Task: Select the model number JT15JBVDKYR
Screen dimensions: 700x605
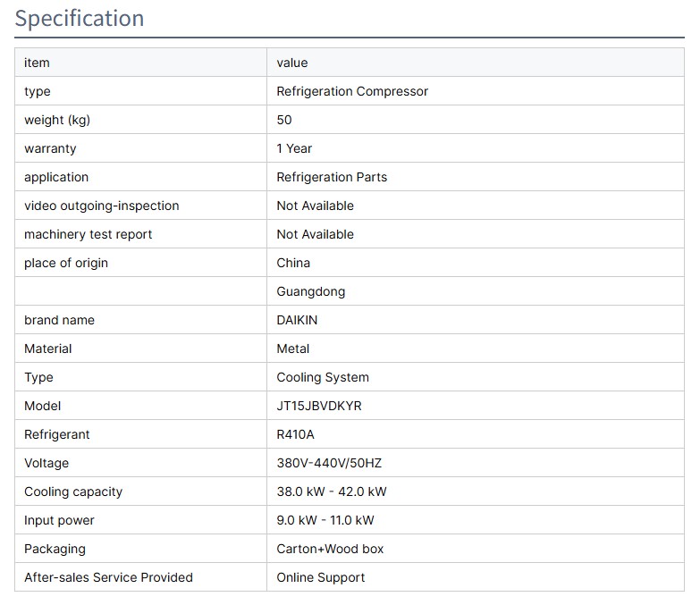Action: [x=319, y=406]
